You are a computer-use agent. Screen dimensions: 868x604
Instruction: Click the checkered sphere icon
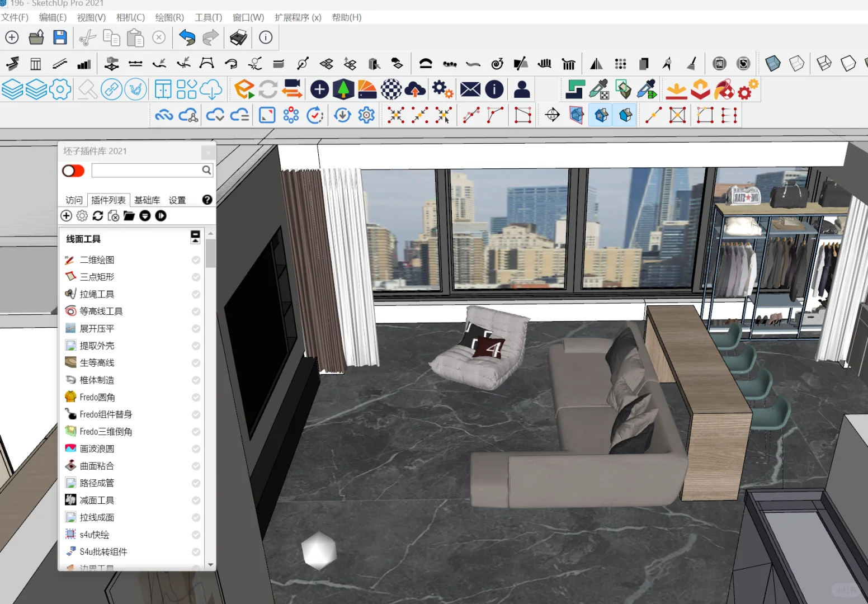(x=391, y=89)
